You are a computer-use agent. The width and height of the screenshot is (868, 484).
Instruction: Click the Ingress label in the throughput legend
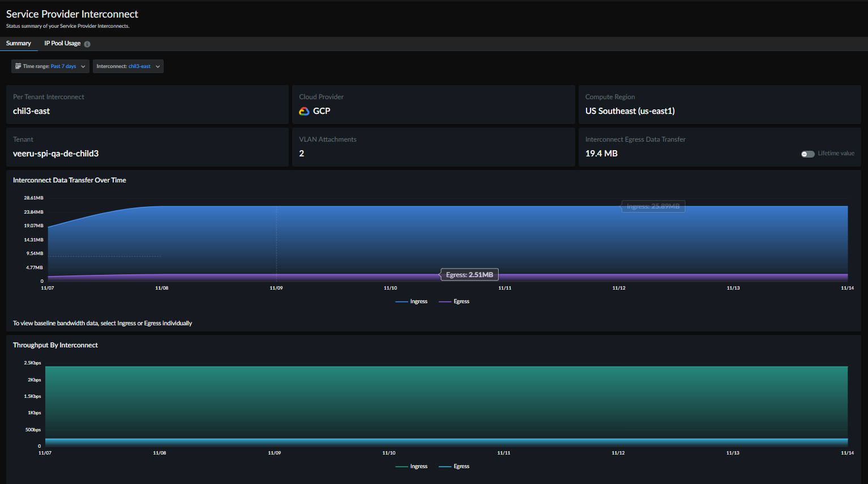pyautogui.click(x=418, y=466)
